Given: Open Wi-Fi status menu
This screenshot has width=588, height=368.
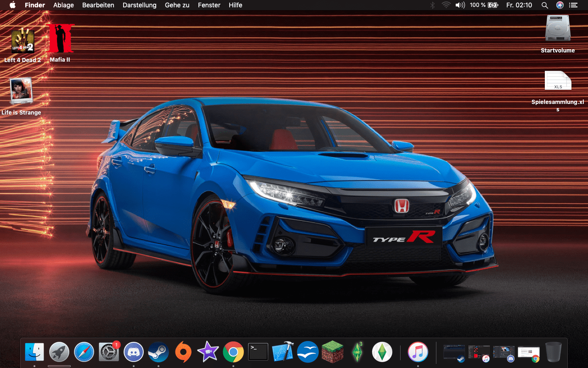Looking at the screenshot, I should click(446, 5).
